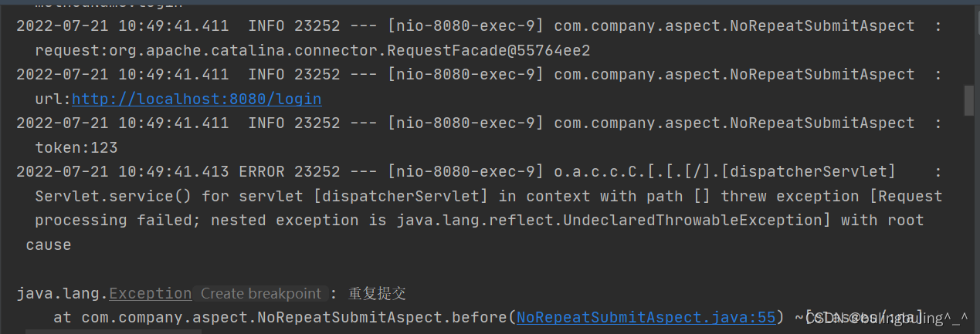Click the Create breakpoint button
Image resolution: width=980 pixels, height=334 pixels.
pyautogui.click(x=260, y=294)
